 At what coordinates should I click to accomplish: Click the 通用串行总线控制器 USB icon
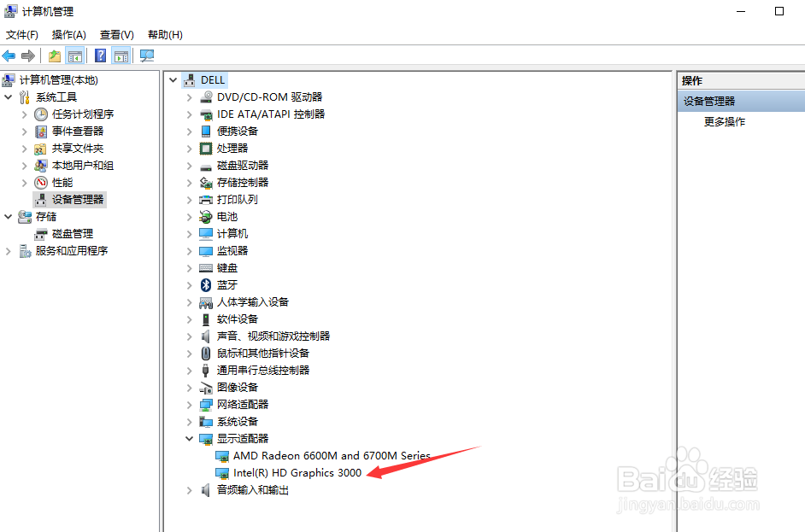pyautogui.click(x=206, y=371)
